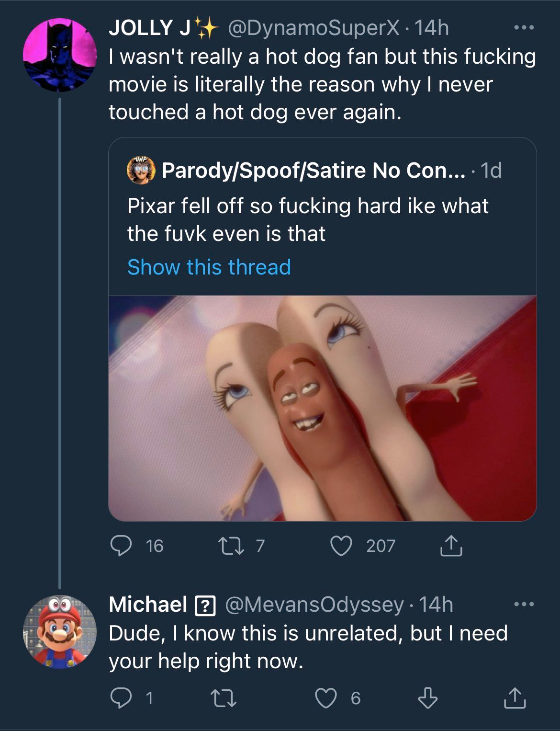Image resolution: width=560 pixels, height=731 pixels.
Task: Open Michael's reply text about needing help
Action: [308, 647]
